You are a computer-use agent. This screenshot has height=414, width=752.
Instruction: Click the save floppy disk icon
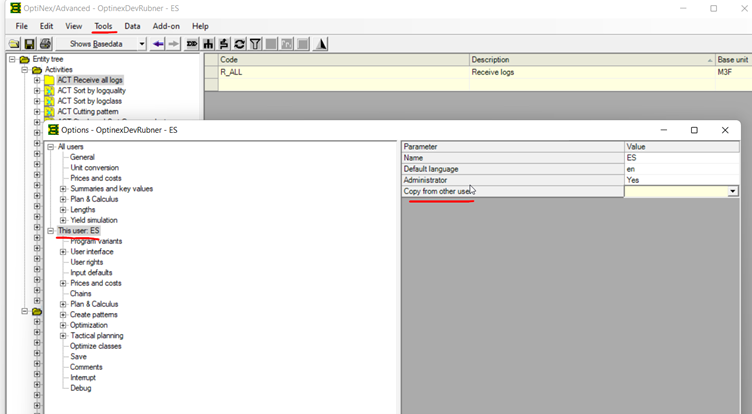(x=29, y=44)
